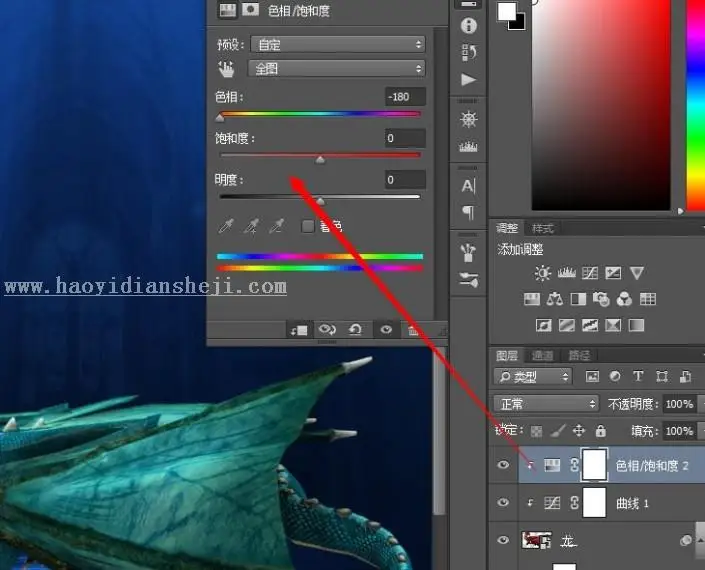The width and height of the screenshot is (705, 570).
Task: Add a Selective Color adjustment
Action: tap(613, 325)
